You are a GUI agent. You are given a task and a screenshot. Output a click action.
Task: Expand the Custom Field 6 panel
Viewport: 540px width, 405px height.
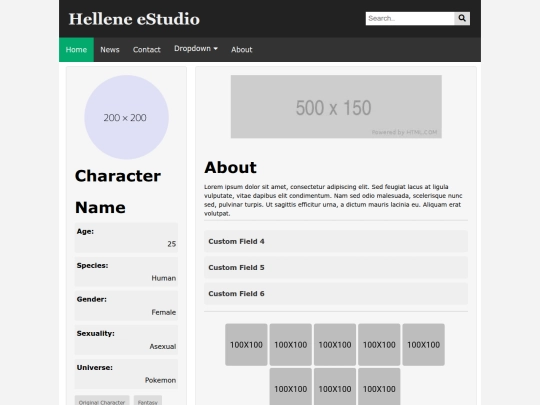[x=336, y=293]
